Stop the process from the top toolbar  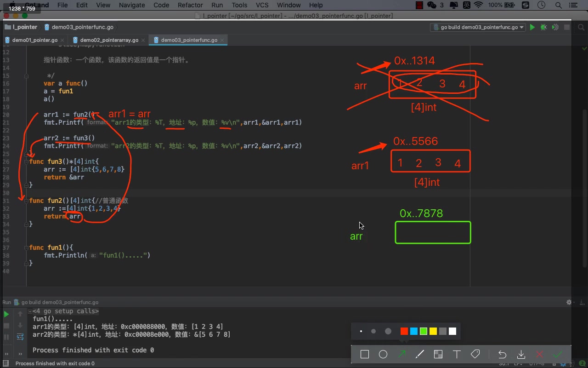click(x=567, y=27)
